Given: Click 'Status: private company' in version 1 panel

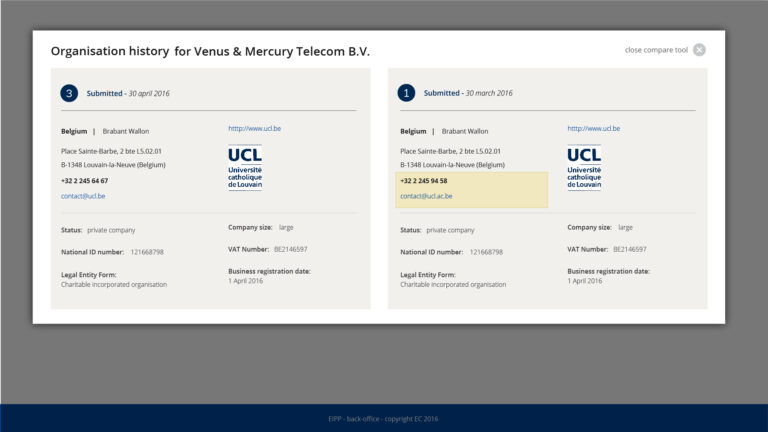Looking at the screenshot, I should coord(437,230).
